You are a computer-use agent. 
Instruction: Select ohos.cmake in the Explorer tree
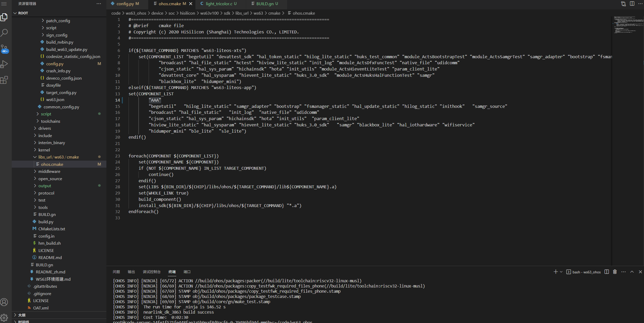point(52,164)
